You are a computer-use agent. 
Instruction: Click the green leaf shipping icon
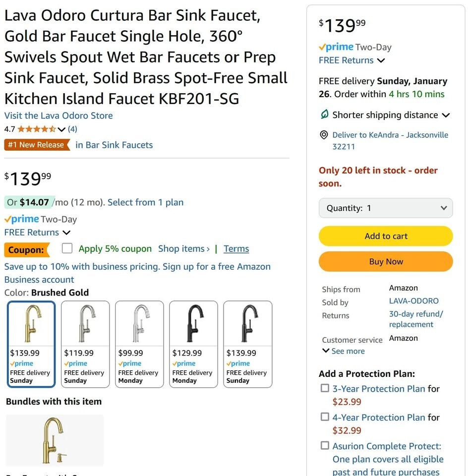click(x=324, y=115)
